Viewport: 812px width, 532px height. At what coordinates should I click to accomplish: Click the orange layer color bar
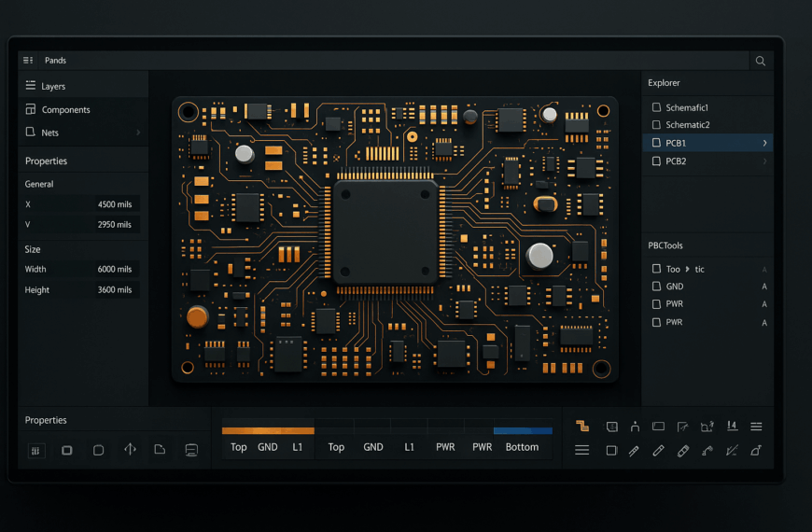tap(268, 430)
